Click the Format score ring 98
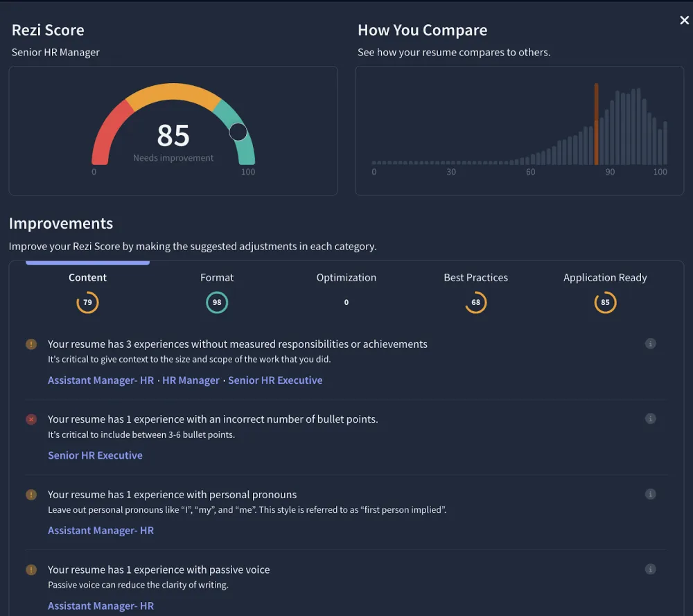The image size is (693, 616). coord(216,302)
